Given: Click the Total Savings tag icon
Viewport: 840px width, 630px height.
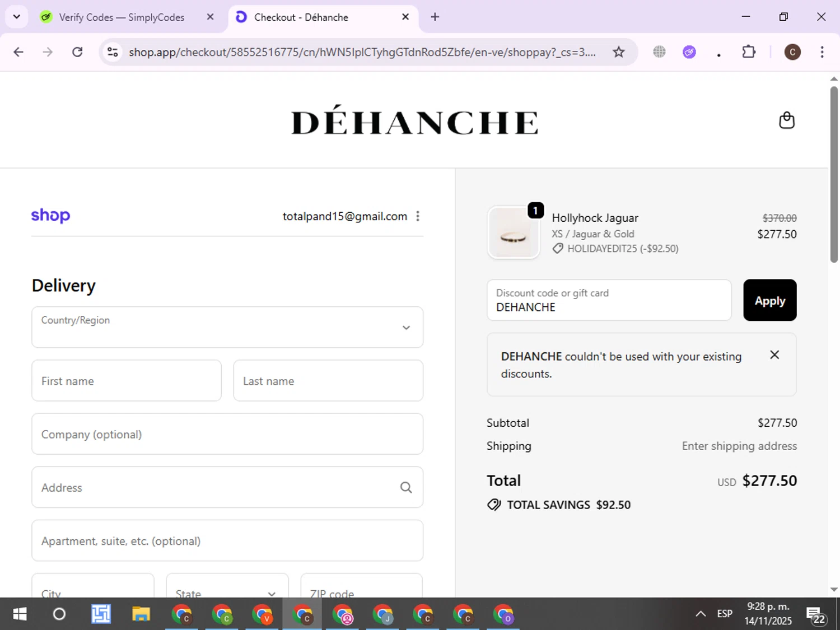Looking at the screenshot, I should [494, 505].
